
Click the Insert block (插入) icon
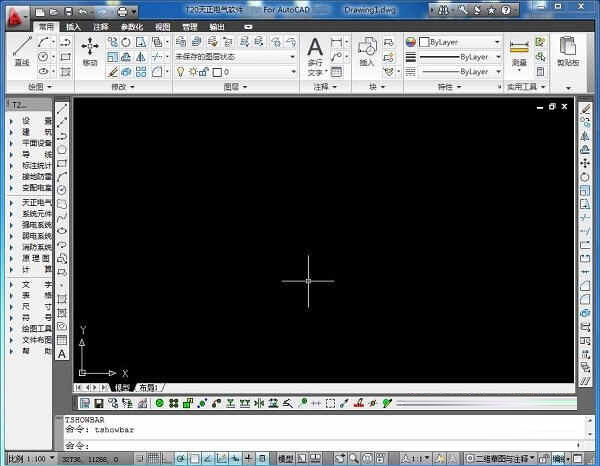pos(366,52)
